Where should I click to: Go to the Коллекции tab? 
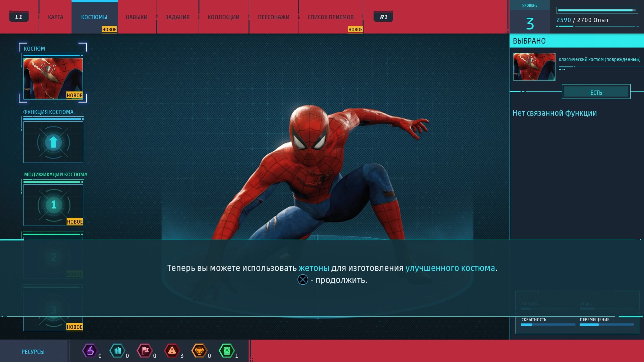click(223, 17)
